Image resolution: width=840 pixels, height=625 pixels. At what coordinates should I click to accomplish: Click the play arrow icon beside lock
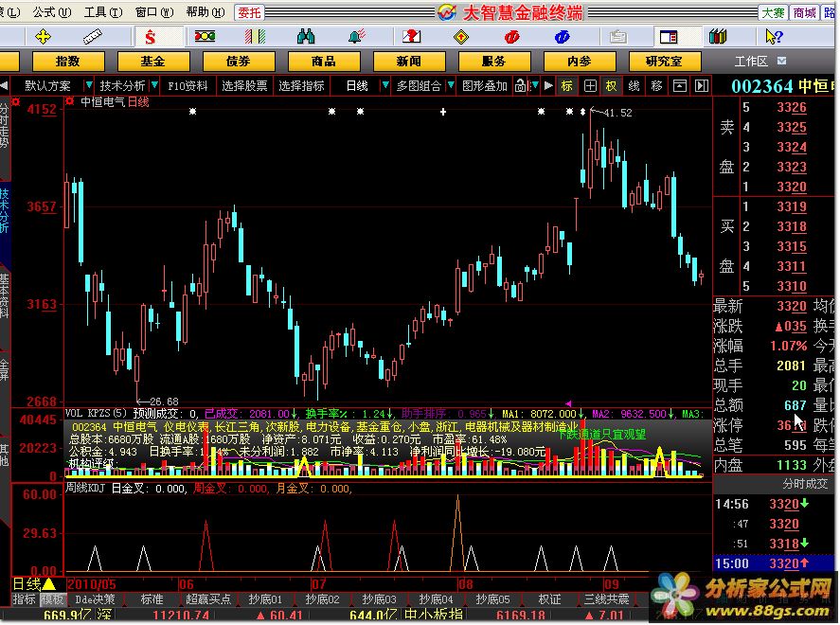tap(548, 85)
